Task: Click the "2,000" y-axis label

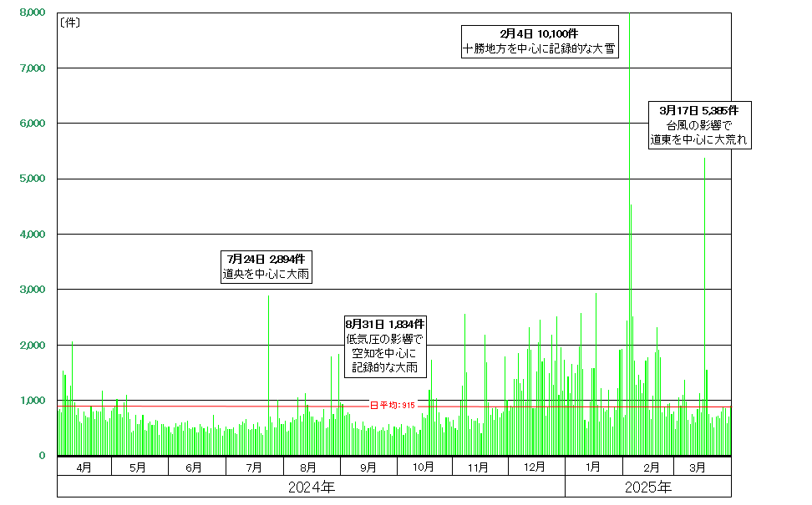Action: click(32, 345)
